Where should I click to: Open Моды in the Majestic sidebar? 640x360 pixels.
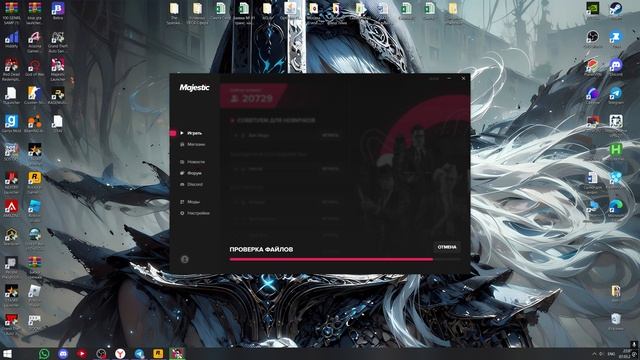pos(190,202)
